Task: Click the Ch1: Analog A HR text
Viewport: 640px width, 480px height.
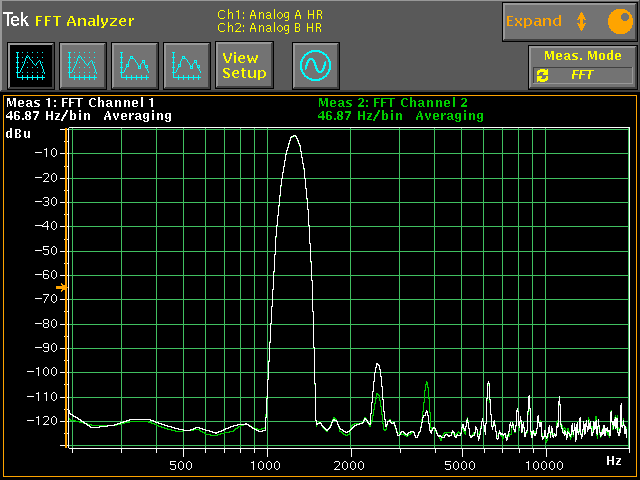Action: point(269,14)
